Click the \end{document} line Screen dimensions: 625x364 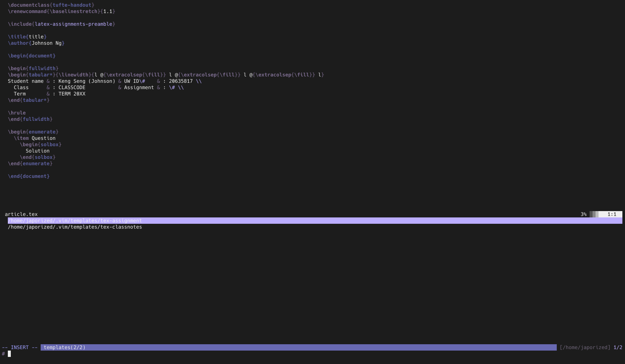coord(29,176)
